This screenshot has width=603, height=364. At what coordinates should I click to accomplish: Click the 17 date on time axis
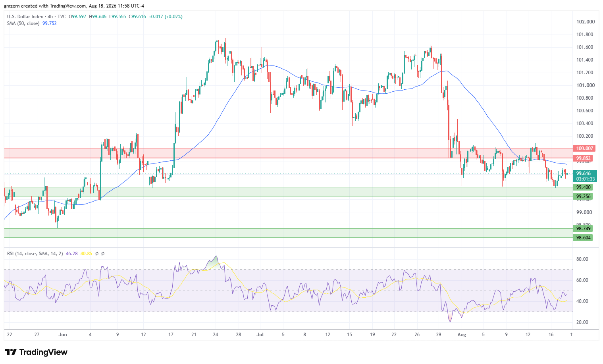pyautogui.click(x=171, y=335)
